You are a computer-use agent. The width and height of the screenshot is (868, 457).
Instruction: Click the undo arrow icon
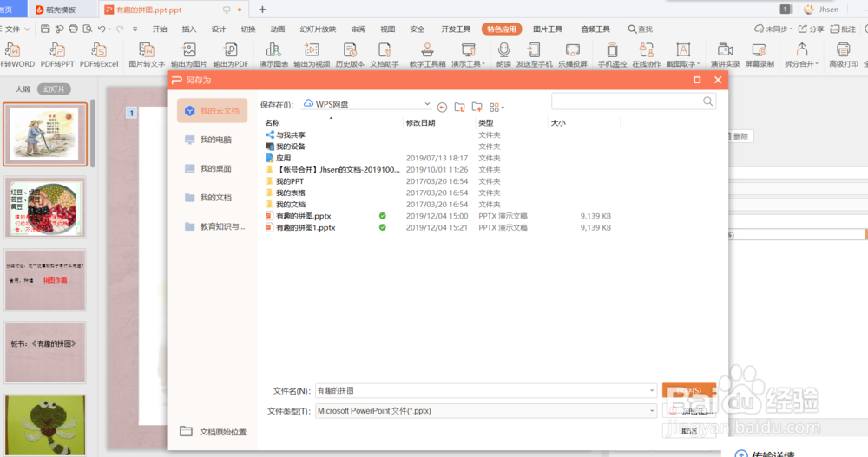tap(102, 29)
